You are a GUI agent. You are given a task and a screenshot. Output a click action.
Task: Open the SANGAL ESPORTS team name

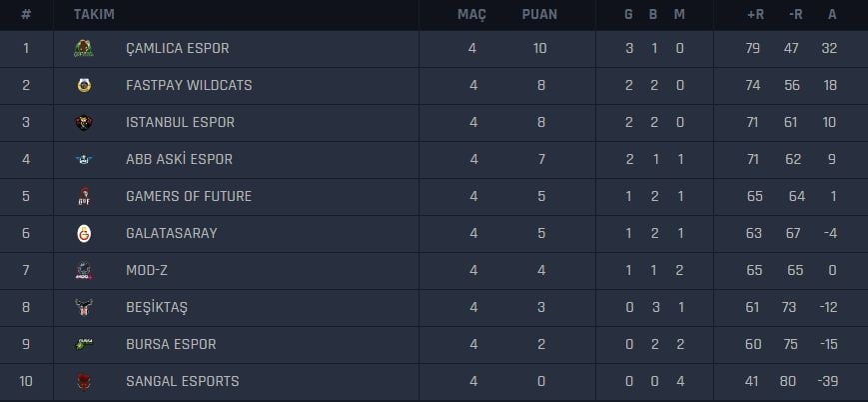click(x=182, y=381)
